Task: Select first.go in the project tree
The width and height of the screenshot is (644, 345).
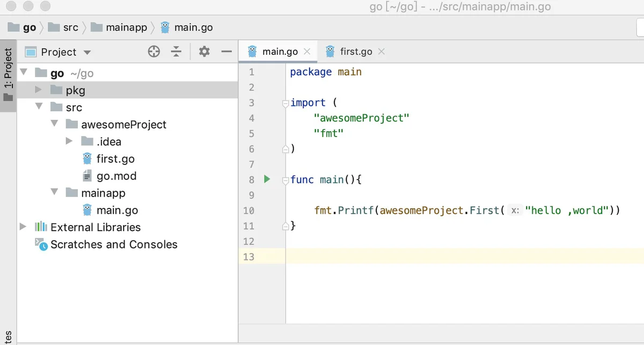Action: point(115,159)
